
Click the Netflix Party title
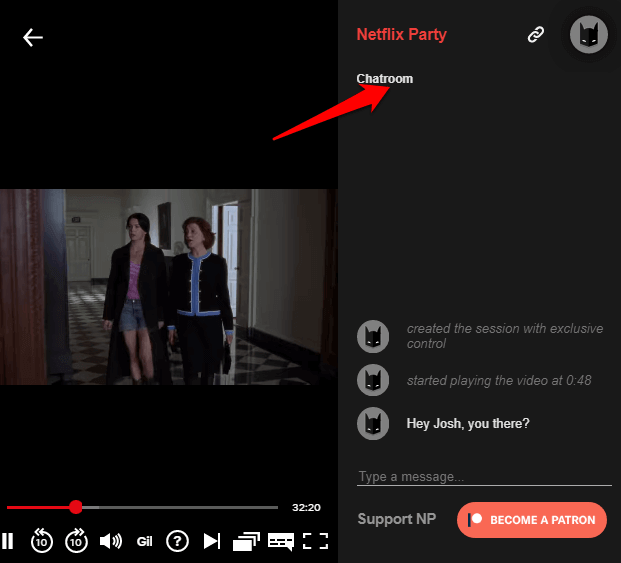click(x=401, y=35)
